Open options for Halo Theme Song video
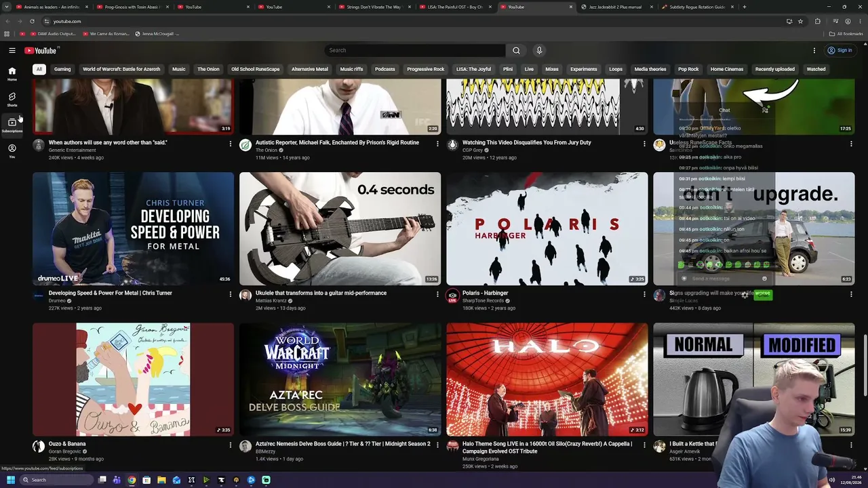This screenshot has height=488, width=868. [644, 445]
